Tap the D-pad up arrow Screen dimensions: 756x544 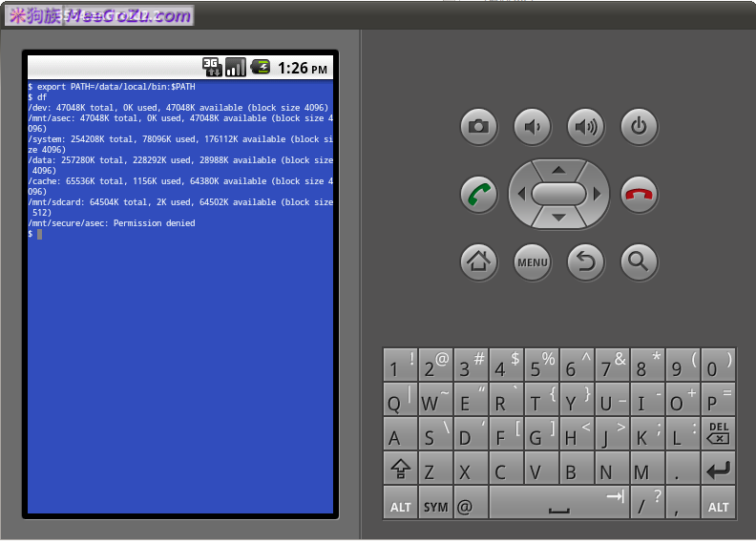coord(558,170)
